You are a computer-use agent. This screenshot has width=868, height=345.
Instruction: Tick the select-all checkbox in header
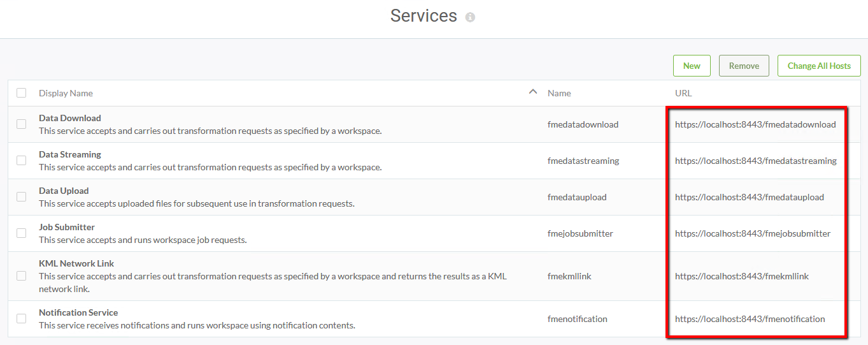[x=22, y=92]
